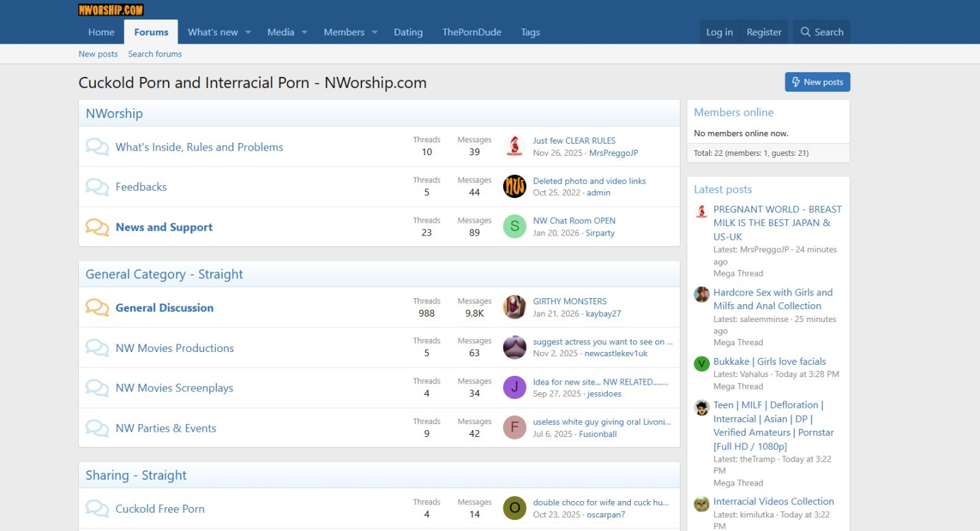This screenshot has height=531, width=980.
Task: Click the General Discussion unread bubble icon
Action: tap(97, 308)
